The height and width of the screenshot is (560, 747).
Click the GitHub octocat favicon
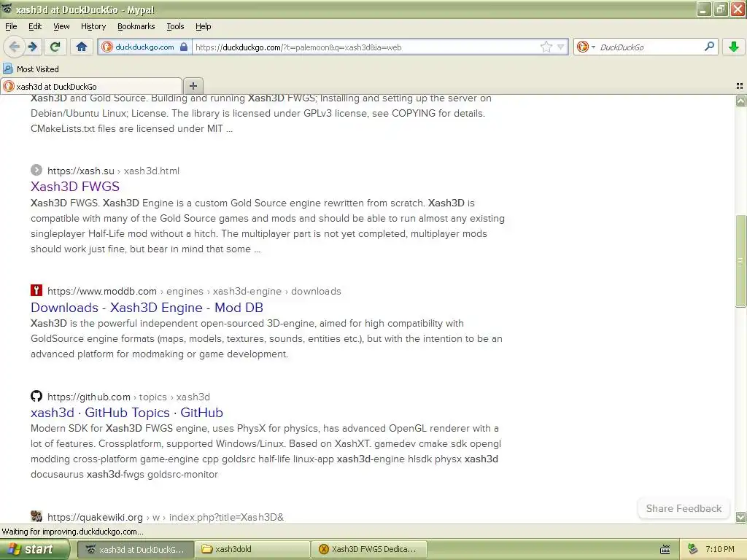pos(36,396)
